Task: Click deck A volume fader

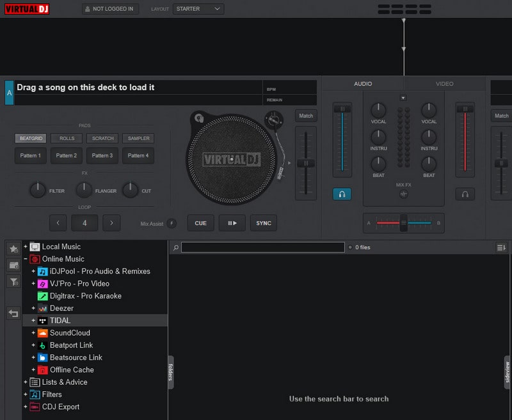Action: 342,109
